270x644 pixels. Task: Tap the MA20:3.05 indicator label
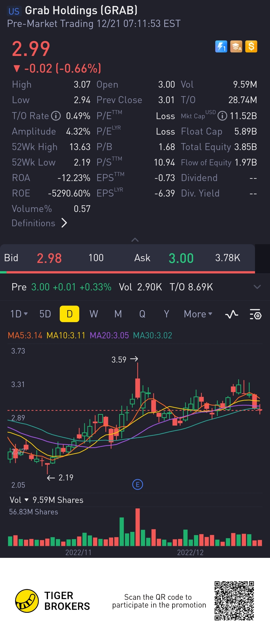109,336
